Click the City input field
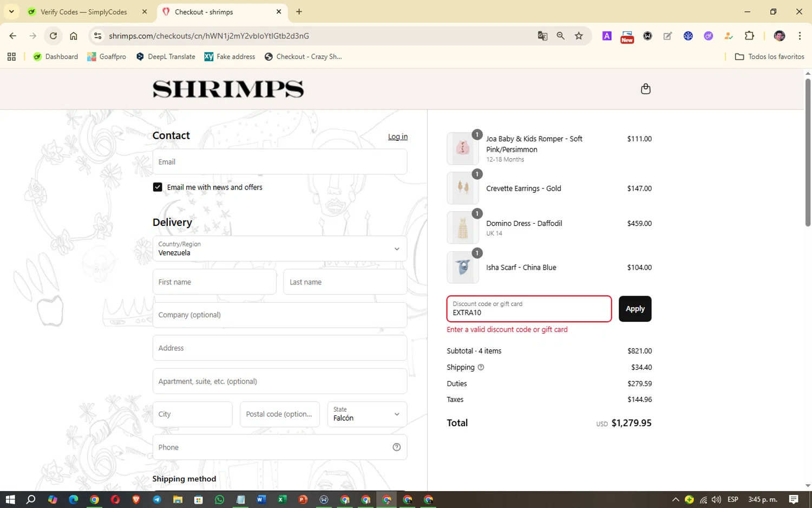Screen dimensions: 812x508 192,414
